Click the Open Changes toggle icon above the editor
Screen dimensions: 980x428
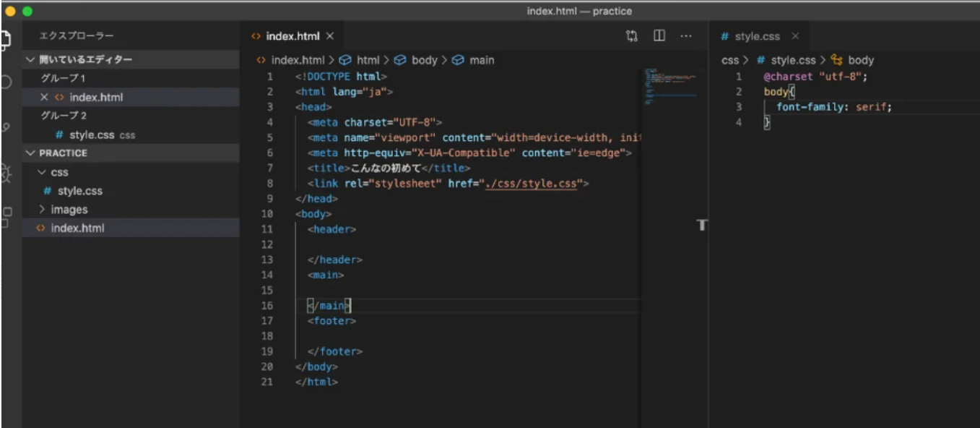pos(632,35)
